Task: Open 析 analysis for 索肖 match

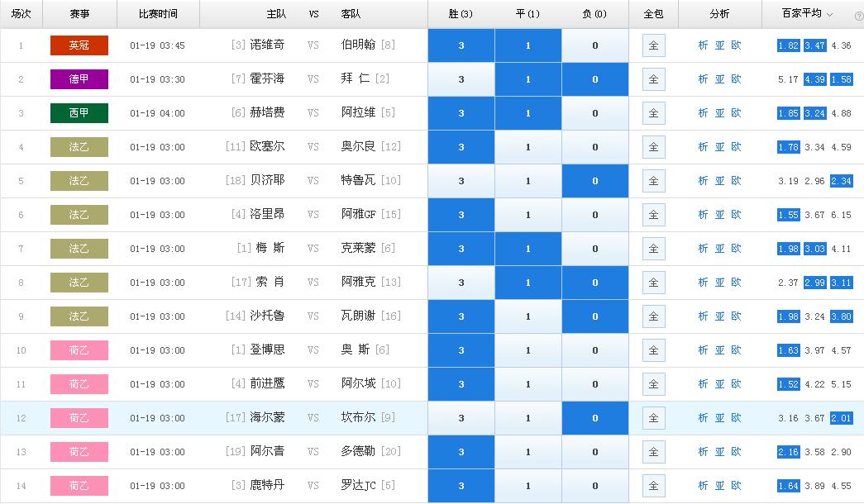Action: tap(703, 283)
